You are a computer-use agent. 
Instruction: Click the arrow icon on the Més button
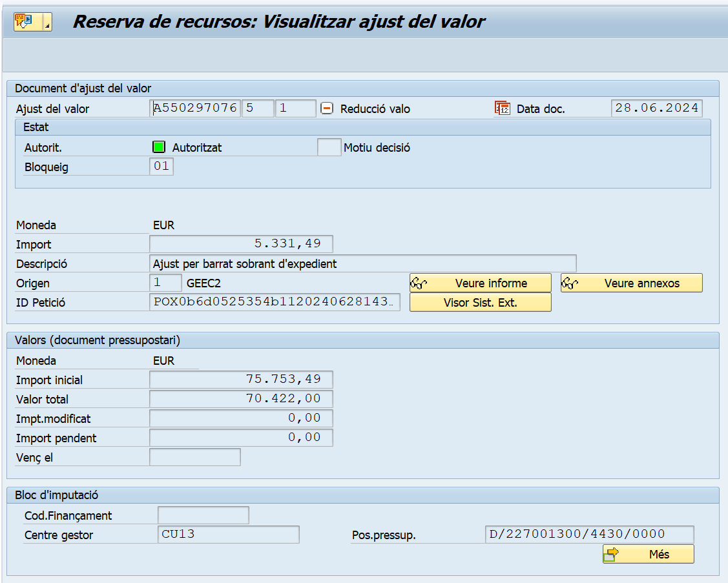click(x=611, y=555)
